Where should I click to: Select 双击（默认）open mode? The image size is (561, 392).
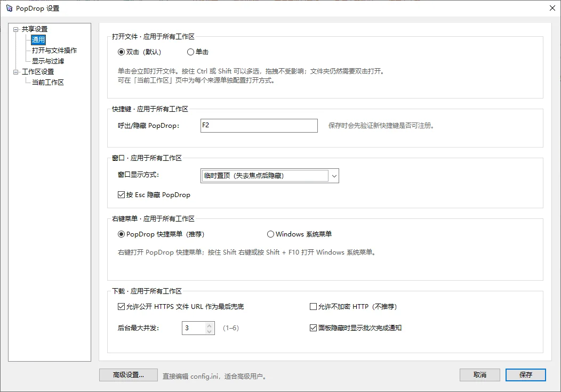[x=140, y=52]
